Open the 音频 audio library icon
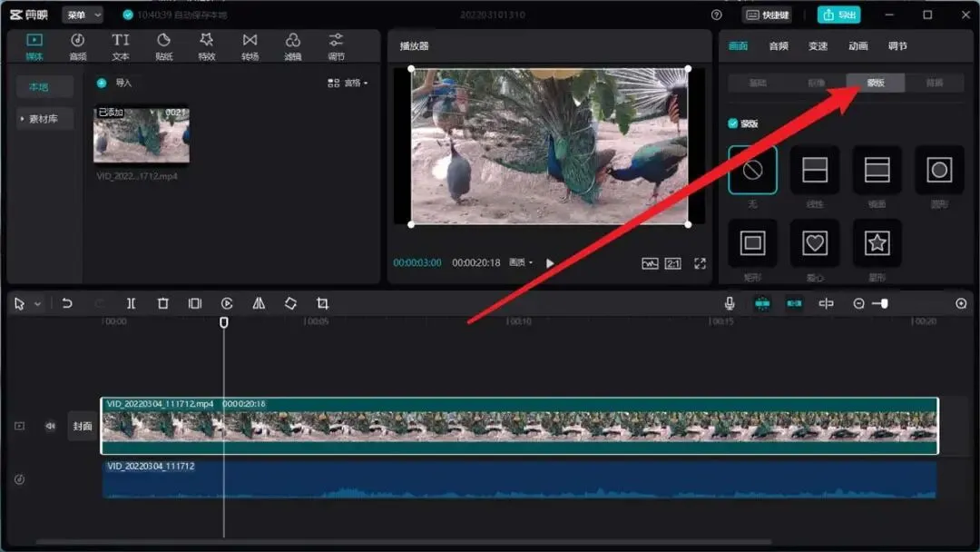 77,47
